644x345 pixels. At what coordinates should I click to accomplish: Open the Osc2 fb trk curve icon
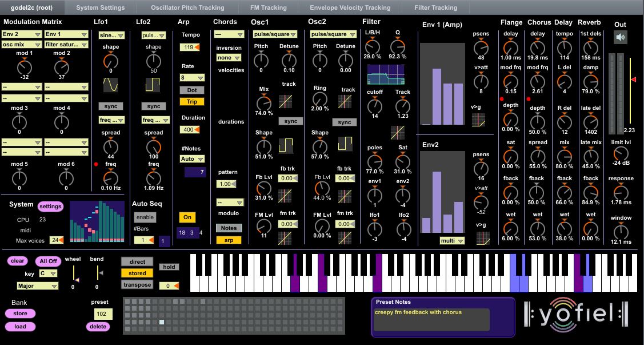click(345, 196)
